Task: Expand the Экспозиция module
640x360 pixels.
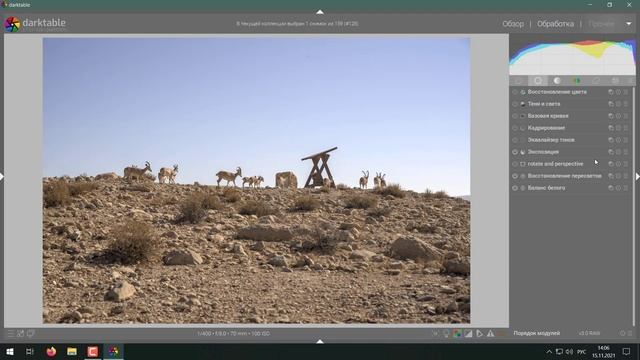Action: coord(543,152)
